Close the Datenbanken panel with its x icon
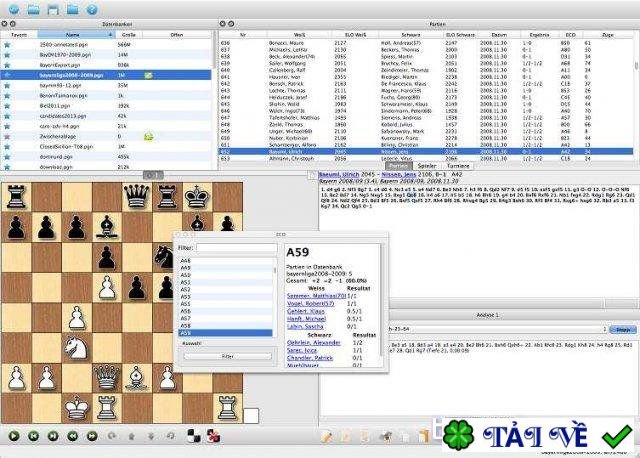Screen dimensions: 640x458 tap(4, 24)
